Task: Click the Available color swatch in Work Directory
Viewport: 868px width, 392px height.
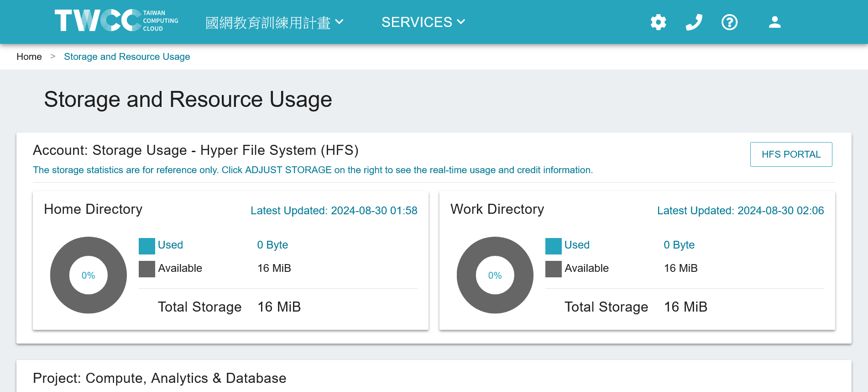Action: [554, 269]
